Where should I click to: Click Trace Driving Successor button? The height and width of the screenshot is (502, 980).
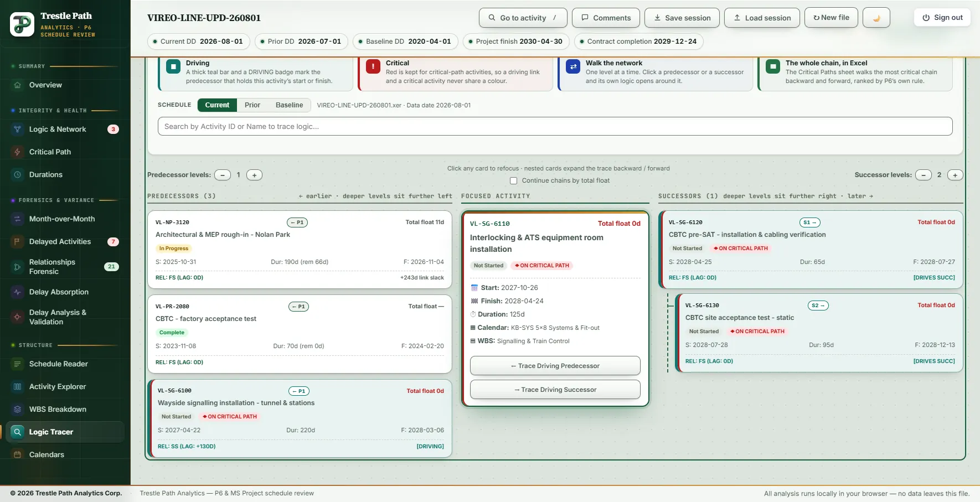[555, 390]
